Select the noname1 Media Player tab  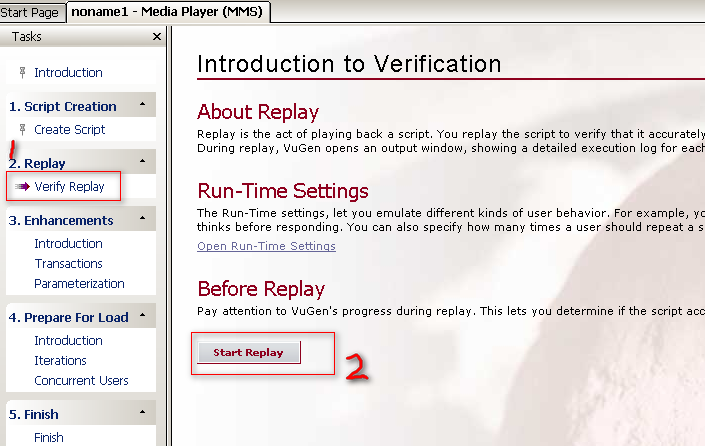(167, 11)
